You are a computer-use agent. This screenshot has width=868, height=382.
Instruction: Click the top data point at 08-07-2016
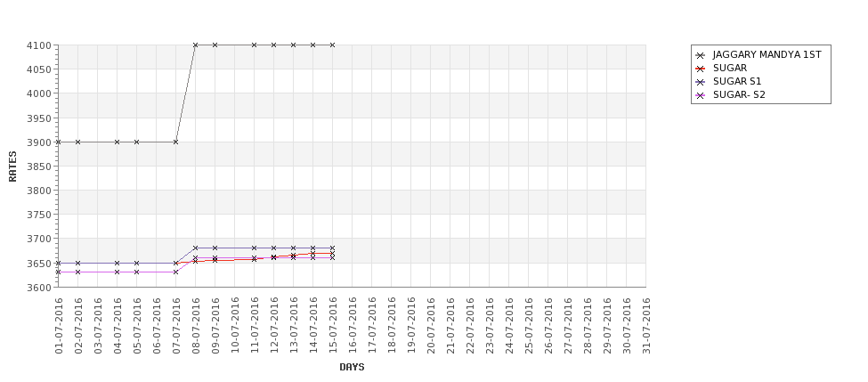click(195, 45)
